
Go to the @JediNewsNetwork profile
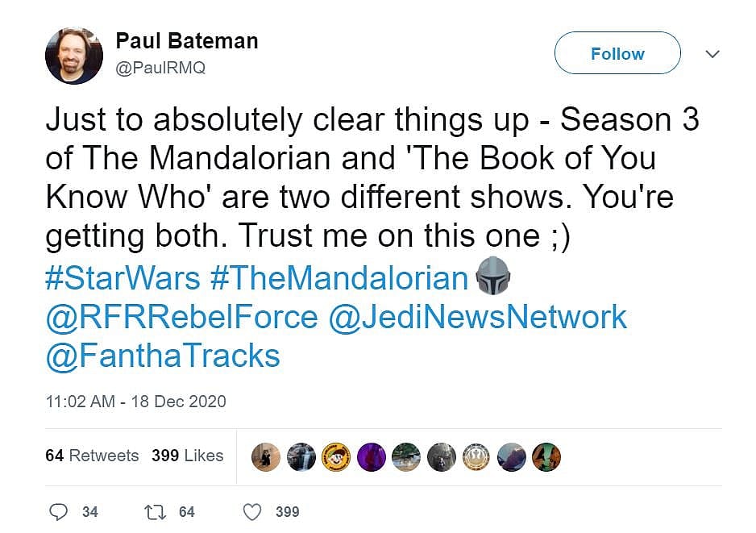477,317
